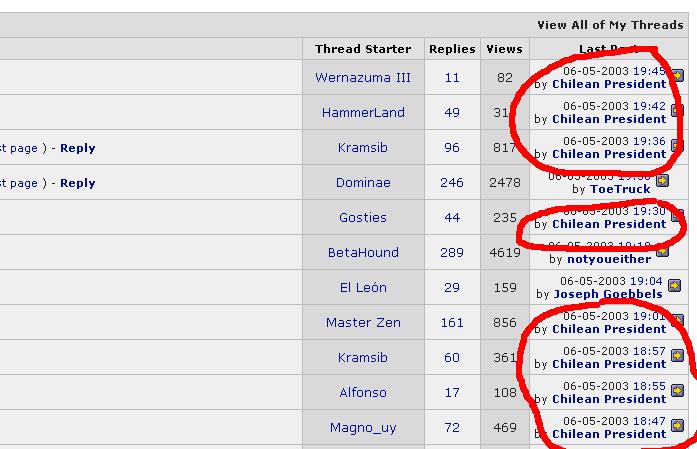Open Gosties thread starter profile
Image resolution: width=697 pixels, height=449 pixels.
(363, 218)
